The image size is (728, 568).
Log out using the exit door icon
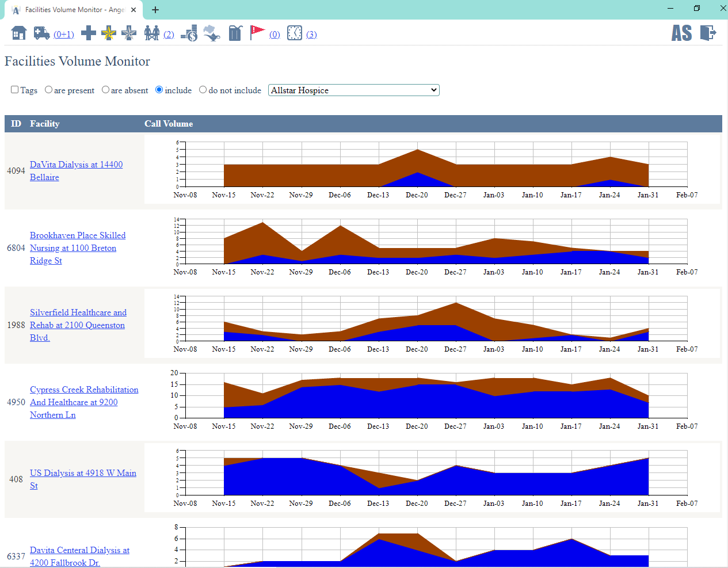click(x=708, y=33)
